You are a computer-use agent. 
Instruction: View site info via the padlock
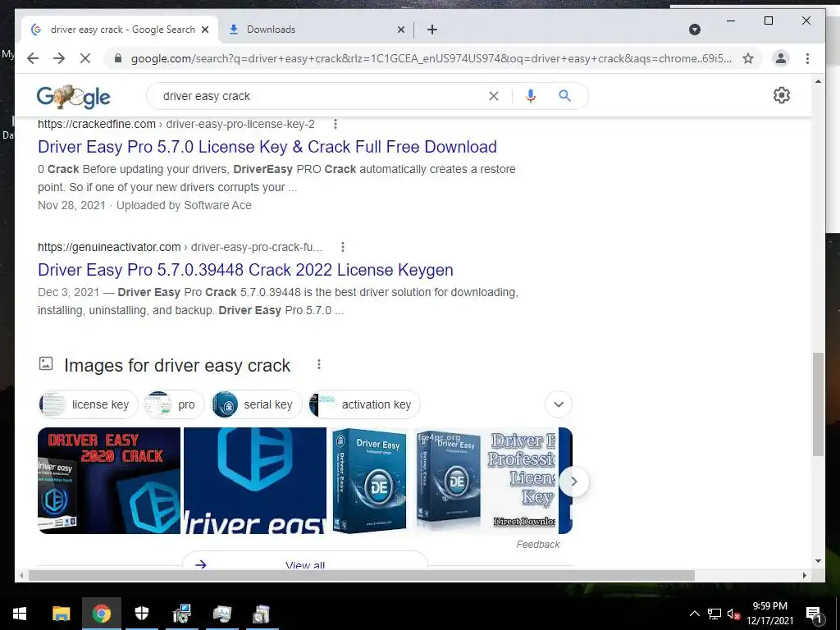118,58
